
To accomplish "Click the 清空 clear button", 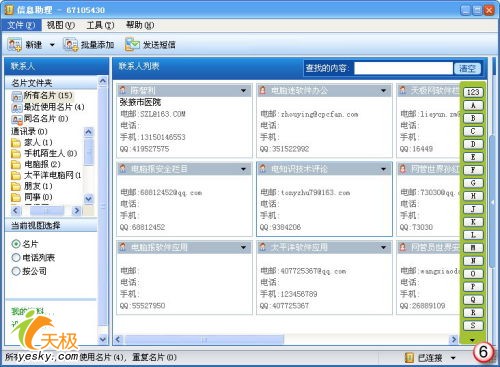I will (x=467, y=68).
